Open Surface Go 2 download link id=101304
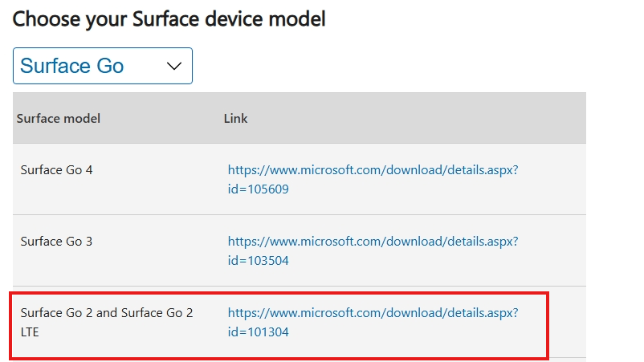The image size is (644, 362). click(373, 322)
